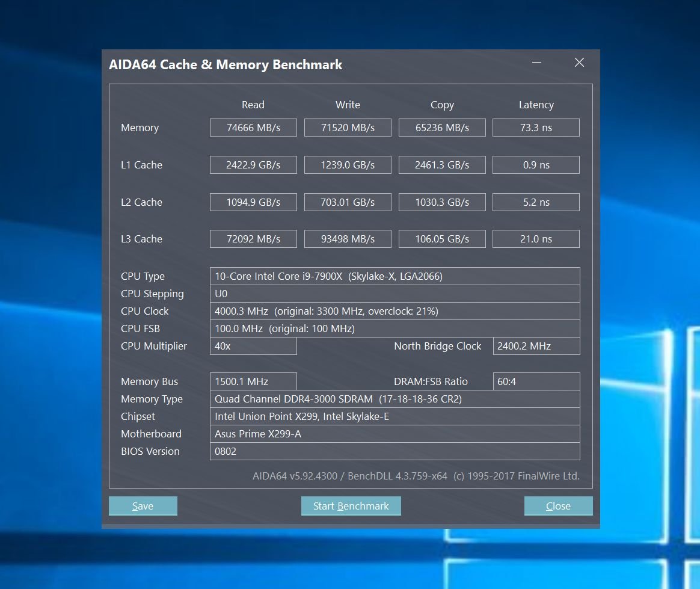
Task: Click the Close button at bottom
Action: (559, 506)
